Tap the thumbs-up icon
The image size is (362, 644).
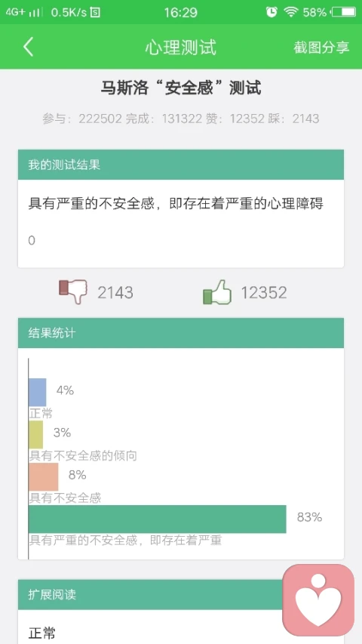(x=216, y=292)
